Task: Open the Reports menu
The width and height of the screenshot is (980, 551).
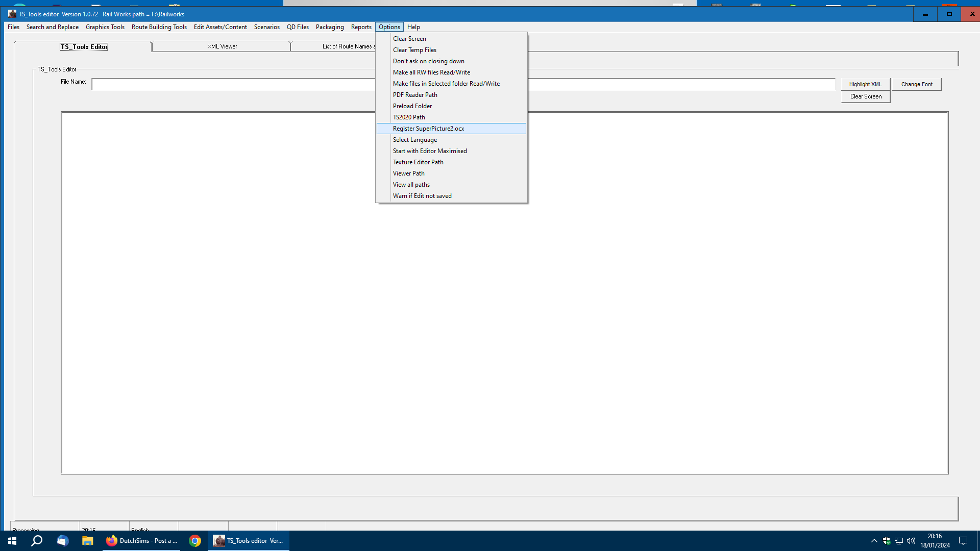Action: 361,27
